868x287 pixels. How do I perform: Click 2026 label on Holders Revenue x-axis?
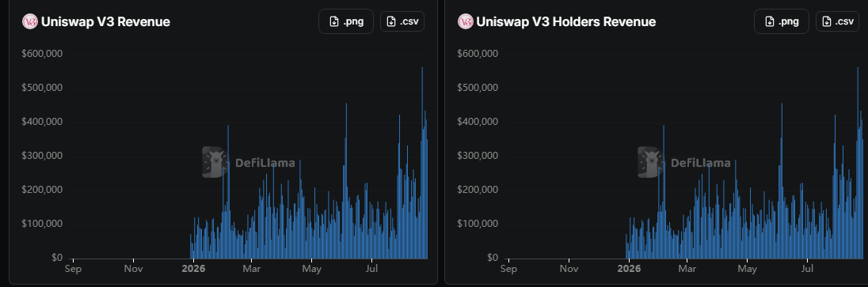tap(630, 270)
